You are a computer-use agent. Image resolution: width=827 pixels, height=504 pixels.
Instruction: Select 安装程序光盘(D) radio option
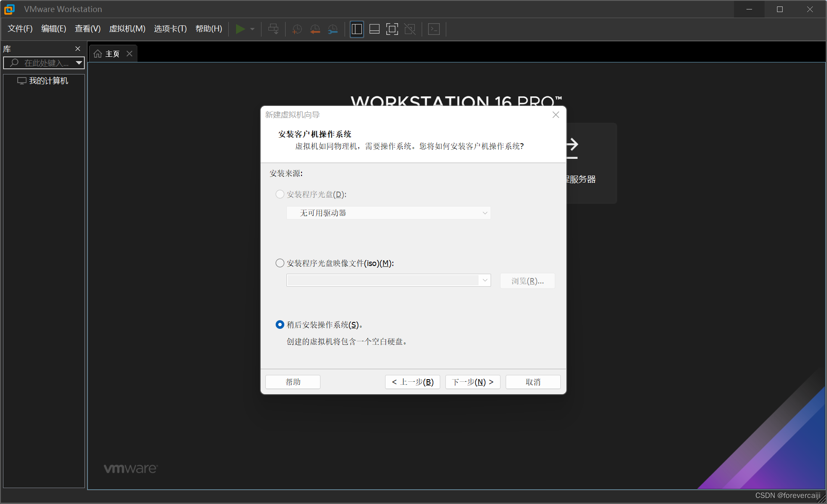point(280,194)
